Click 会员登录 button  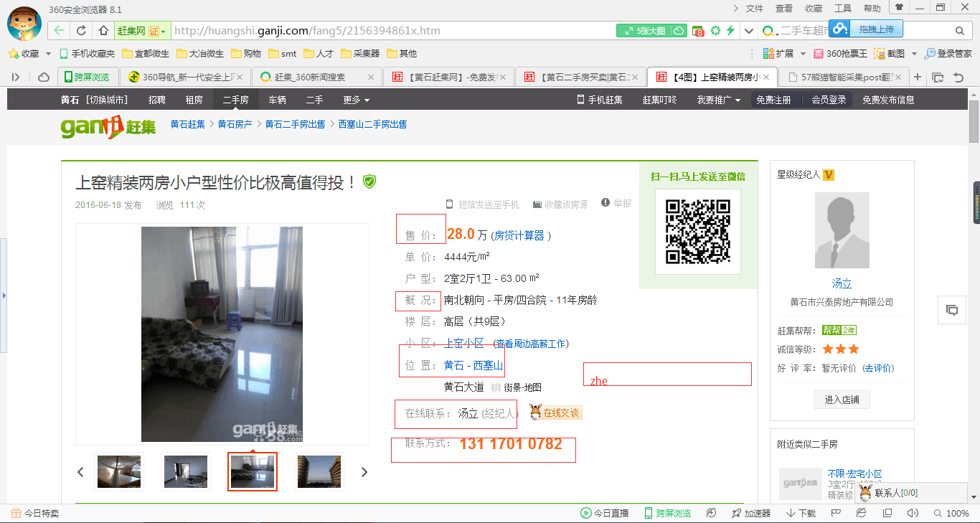pos(829,100)
